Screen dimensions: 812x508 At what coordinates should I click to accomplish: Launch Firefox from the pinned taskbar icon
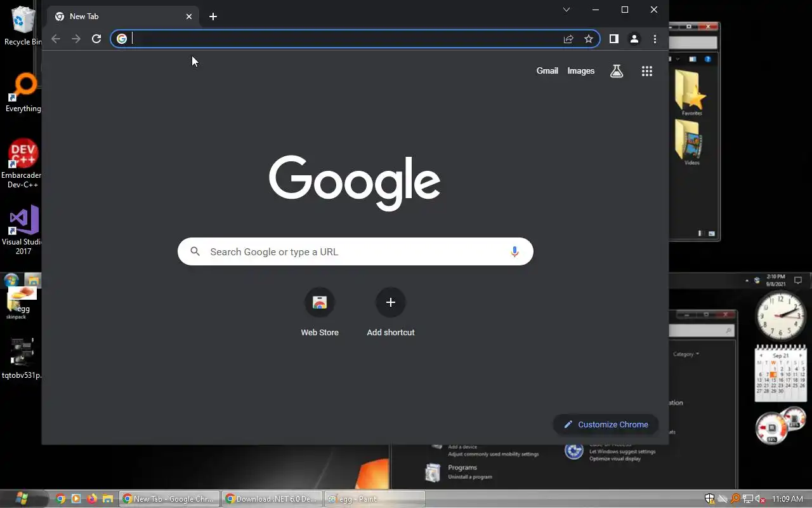(92, 499)
